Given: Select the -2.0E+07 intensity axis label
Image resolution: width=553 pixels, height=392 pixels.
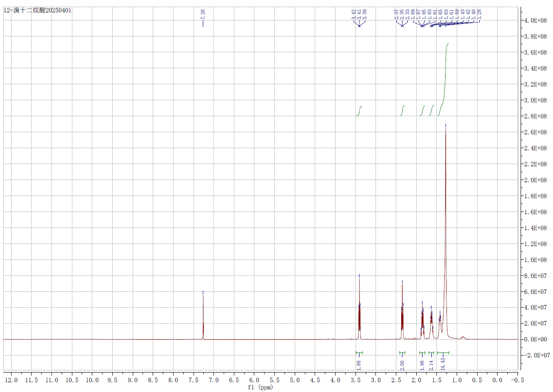Looking at the screenshot, I should point(536,355).
